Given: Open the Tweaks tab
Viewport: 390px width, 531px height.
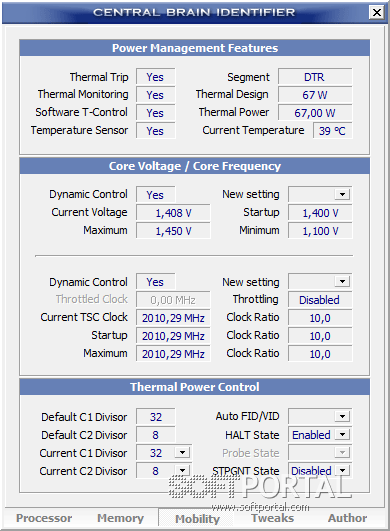Looking at the screenshot, I should [x=273, y=518].
